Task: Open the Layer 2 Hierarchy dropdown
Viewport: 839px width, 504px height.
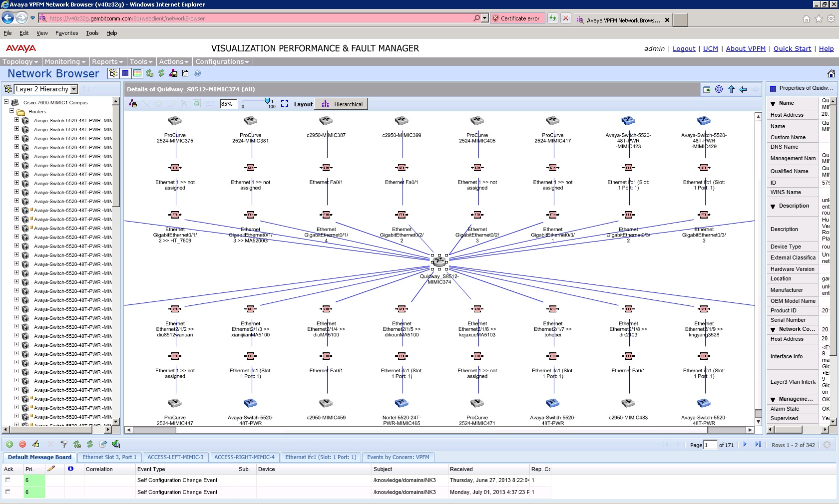Action: click(74, 89)
